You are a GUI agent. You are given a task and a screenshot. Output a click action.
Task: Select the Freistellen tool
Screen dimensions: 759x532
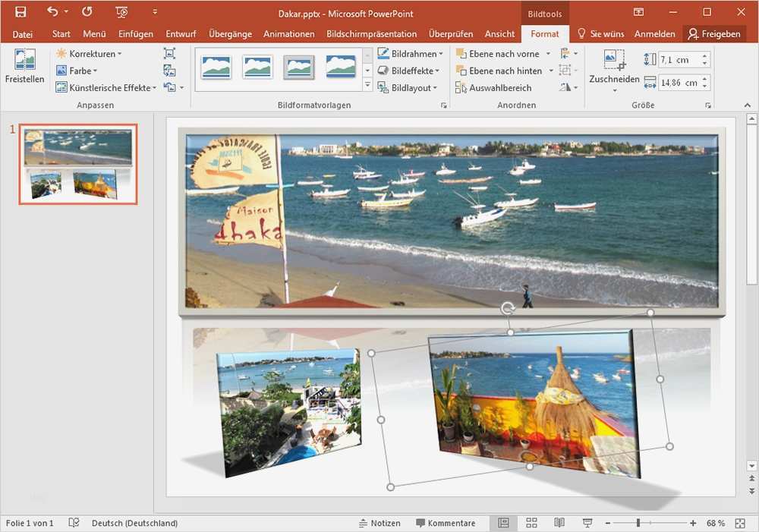24,67
